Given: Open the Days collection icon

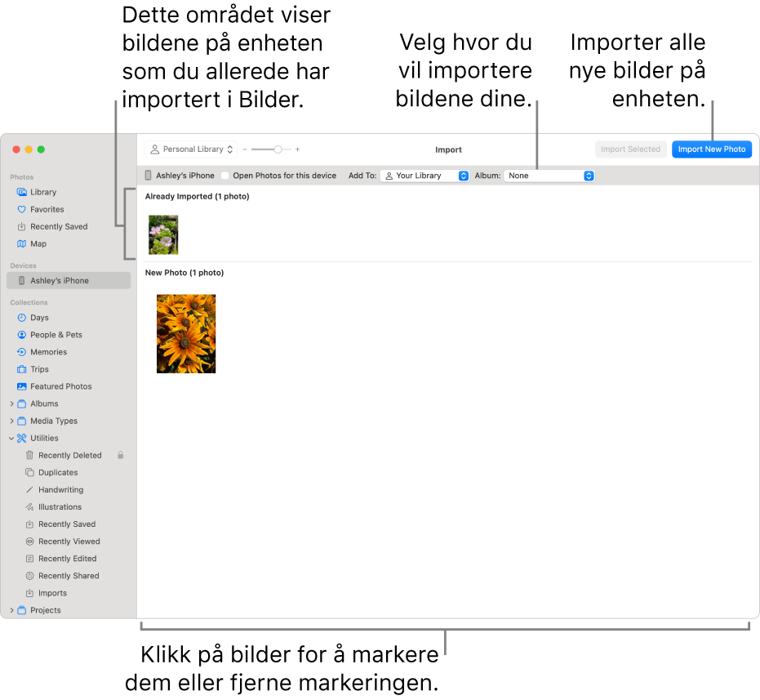Looking at the screenshot, I should (x=22, y=318).
